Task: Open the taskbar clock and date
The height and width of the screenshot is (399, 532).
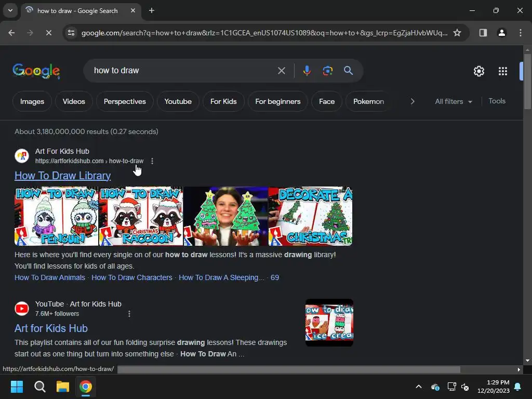Action: (x=494, y=387)
